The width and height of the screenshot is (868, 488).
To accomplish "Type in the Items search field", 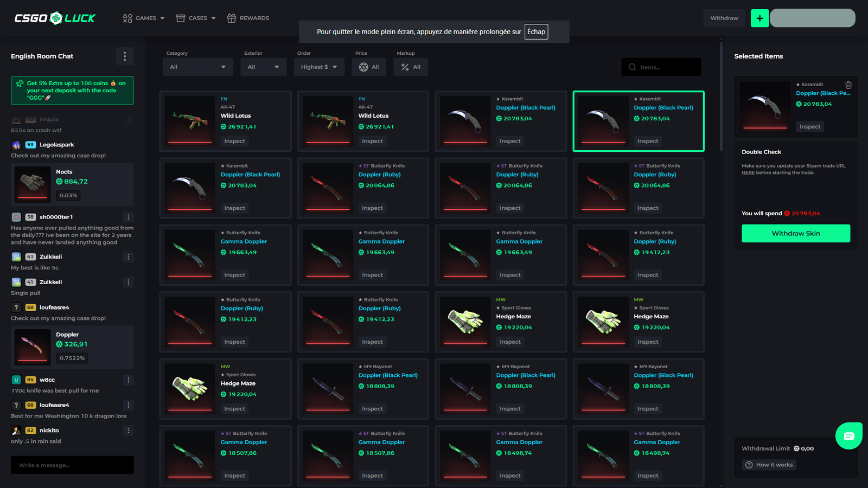I will pos(661,67).
